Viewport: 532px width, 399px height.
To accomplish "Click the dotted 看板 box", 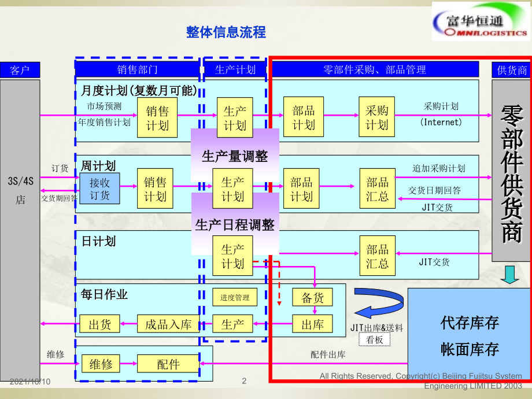I will 375,339.
